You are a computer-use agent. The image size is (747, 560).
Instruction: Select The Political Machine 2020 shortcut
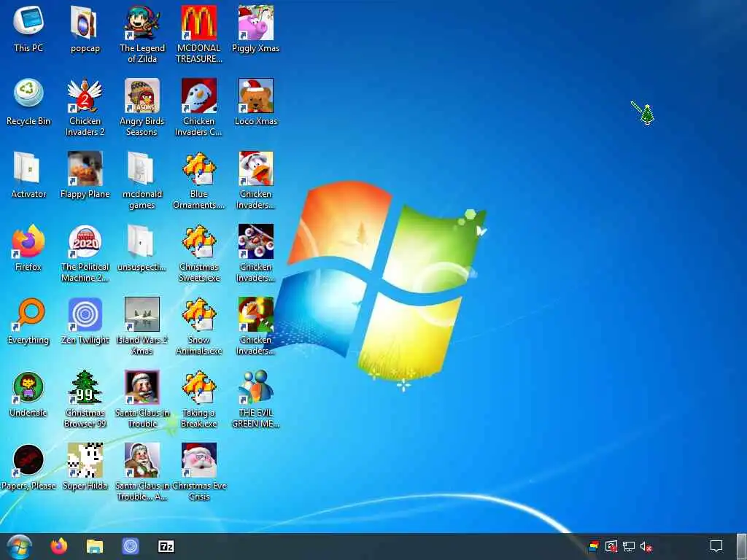(x=85, y=252)
